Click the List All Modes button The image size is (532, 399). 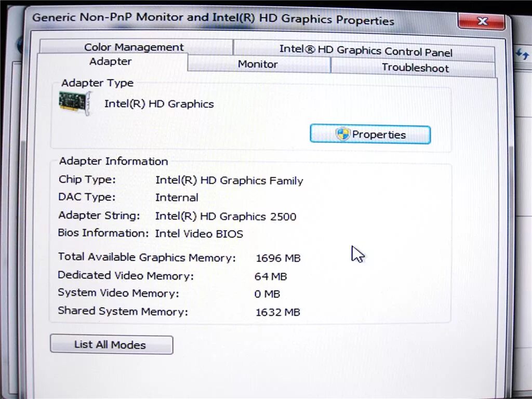111,345
